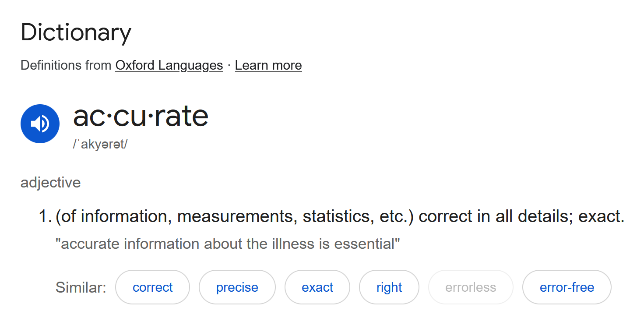The width and height of the screenshot is (644, 318).
Task: Click the greyed-out "errorless" chip
Action: pyautogui.click(x=470, y=287)
